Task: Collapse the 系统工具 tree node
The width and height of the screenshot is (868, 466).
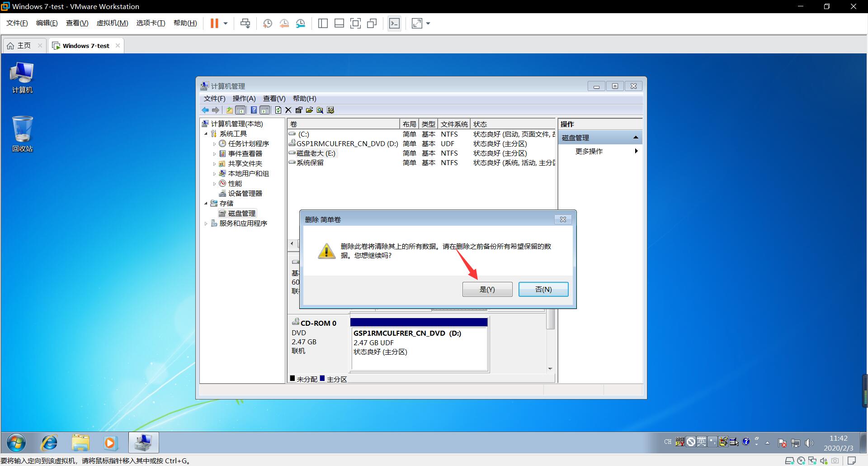Action: 206,134
